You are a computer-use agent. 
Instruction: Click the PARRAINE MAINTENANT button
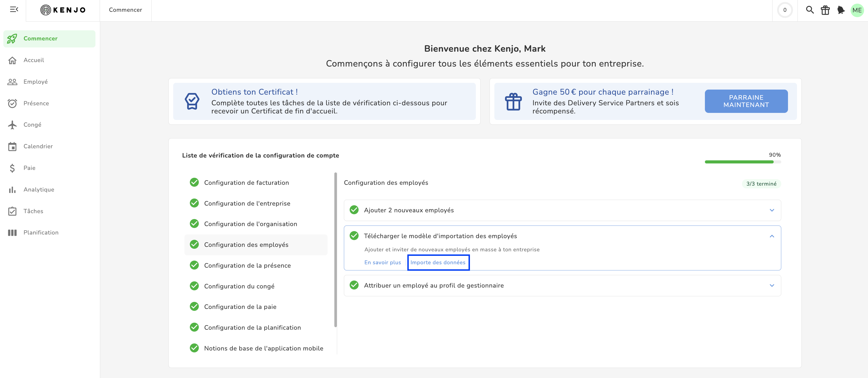tap(746, 101)
